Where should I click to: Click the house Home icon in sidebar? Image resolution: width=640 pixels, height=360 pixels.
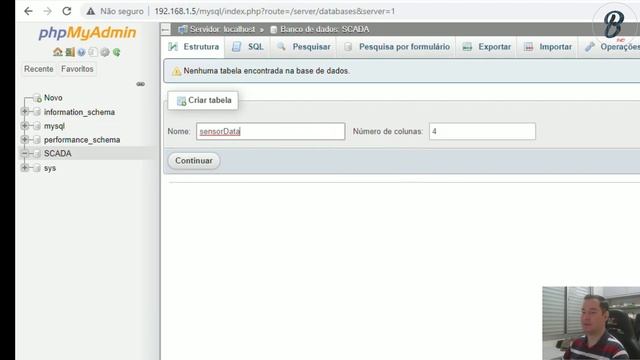click(x=58, y=52)
